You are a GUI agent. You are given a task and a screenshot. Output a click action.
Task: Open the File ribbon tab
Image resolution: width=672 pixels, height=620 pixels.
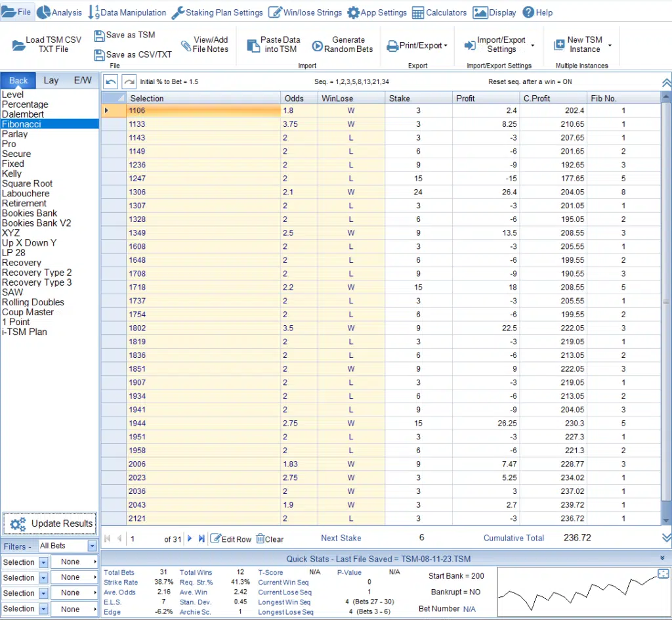16,12
